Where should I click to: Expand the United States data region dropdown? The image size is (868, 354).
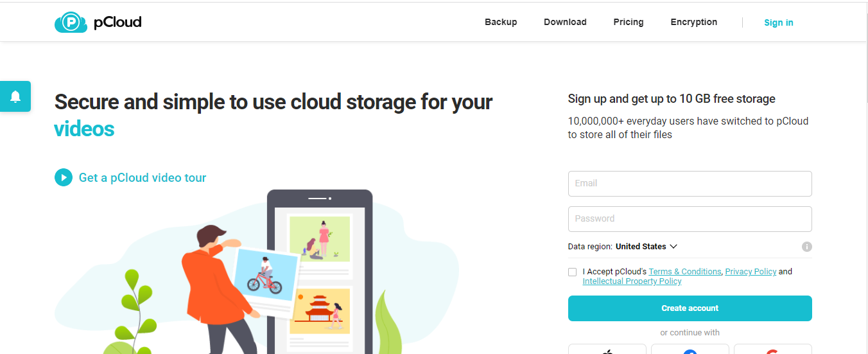click(x=646, y=247)
